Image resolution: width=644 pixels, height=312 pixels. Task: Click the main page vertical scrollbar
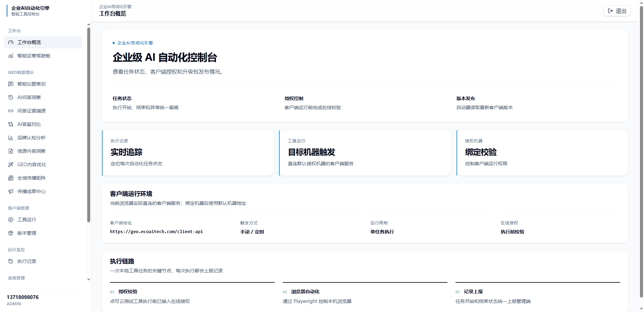click(x=641, y=151)
